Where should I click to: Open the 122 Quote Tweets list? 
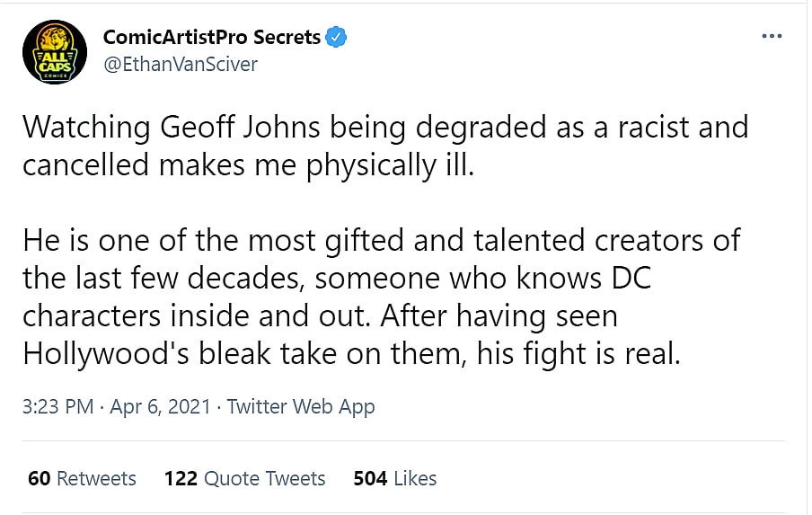244,478
